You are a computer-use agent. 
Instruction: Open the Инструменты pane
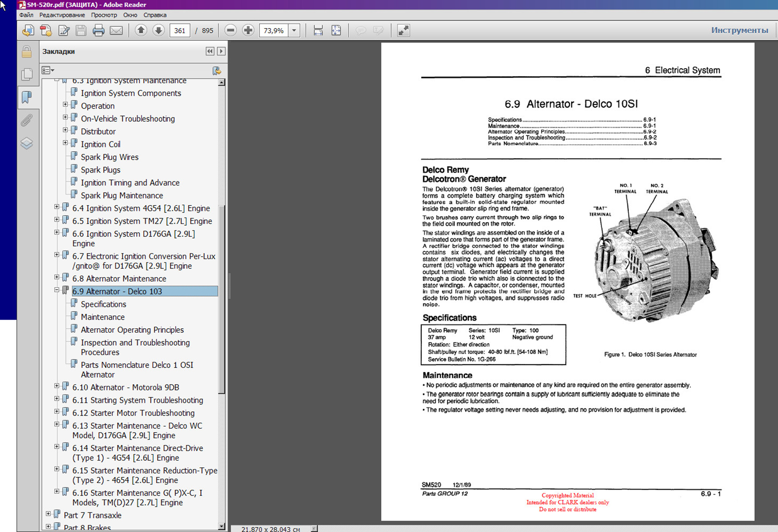pos(739,30)
